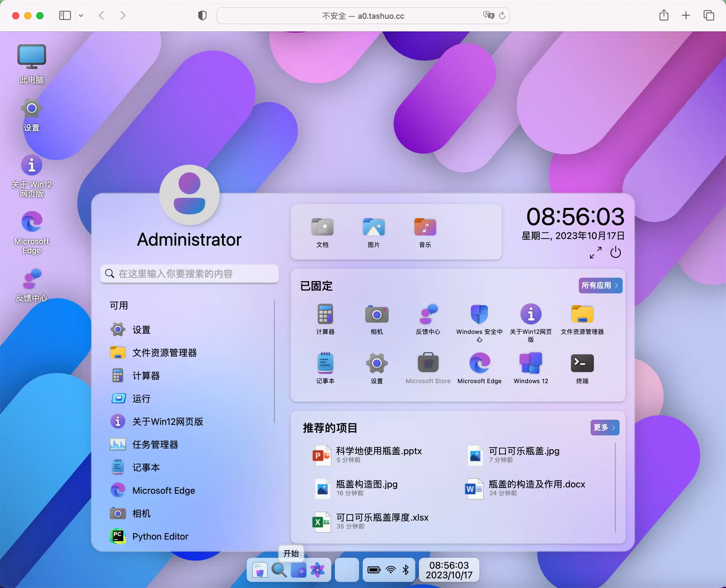This screenshot has width=726, height=588.
Task: Click the a0.tashuo.cc address bar
Action: click(x=363, y=16)
